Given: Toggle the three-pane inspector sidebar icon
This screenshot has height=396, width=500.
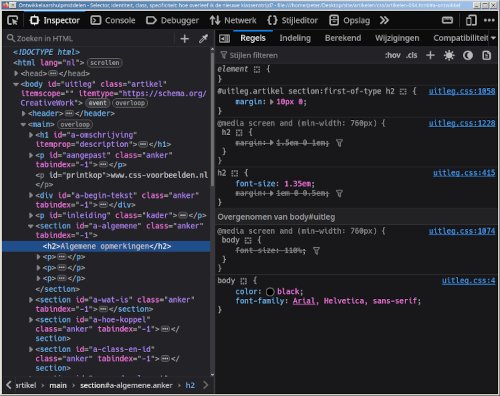Looking at the screenshot, I should 224,39.
